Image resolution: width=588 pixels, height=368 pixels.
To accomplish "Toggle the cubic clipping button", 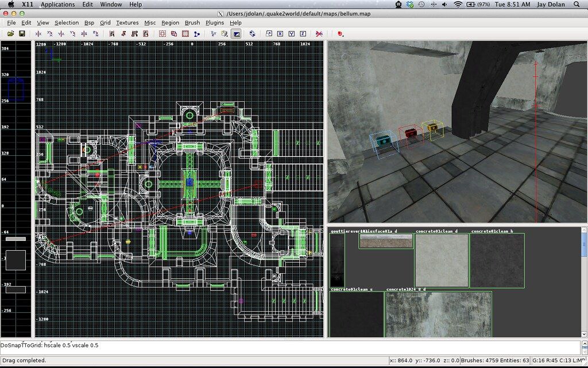I will point(236,34).
